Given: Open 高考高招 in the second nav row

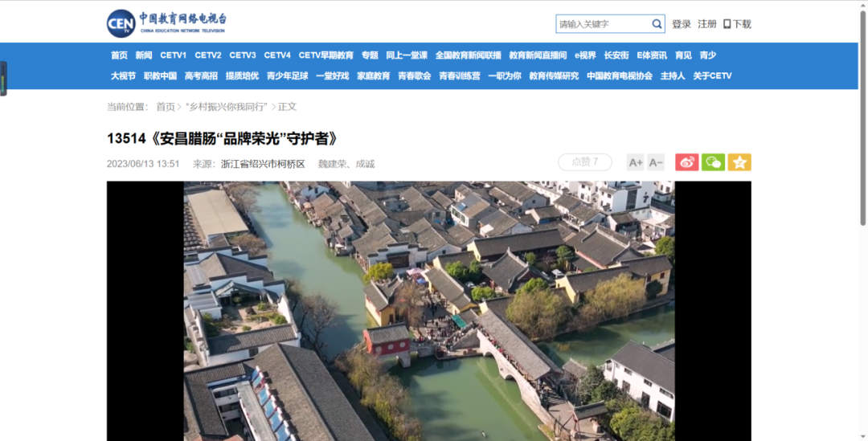Looking at the screenshot, I should click(x=201, y=76).
